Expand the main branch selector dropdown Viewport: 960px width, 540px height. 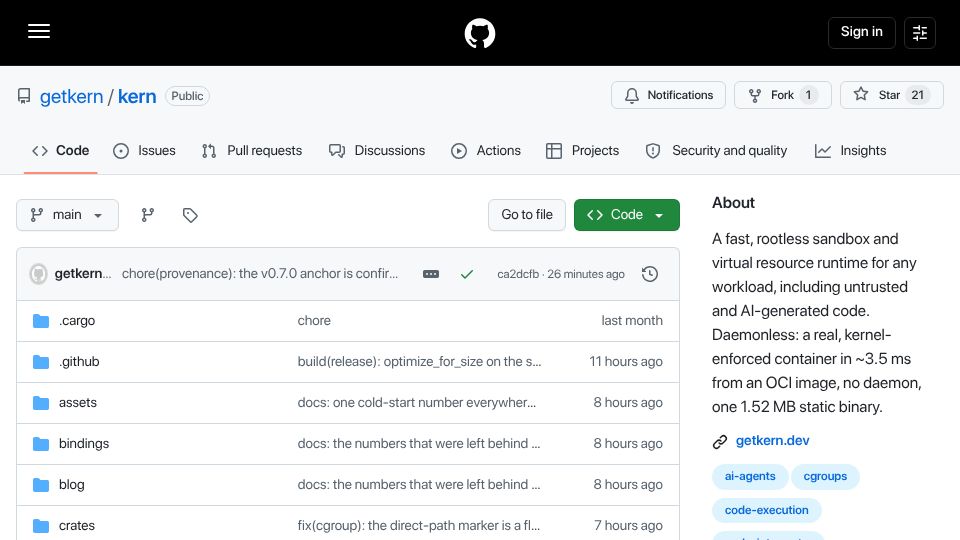click(67, 215)
